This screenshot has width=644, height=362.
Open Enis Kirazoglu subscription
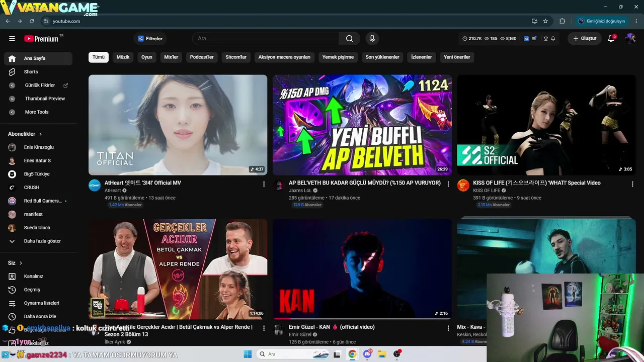coord(38,147)
